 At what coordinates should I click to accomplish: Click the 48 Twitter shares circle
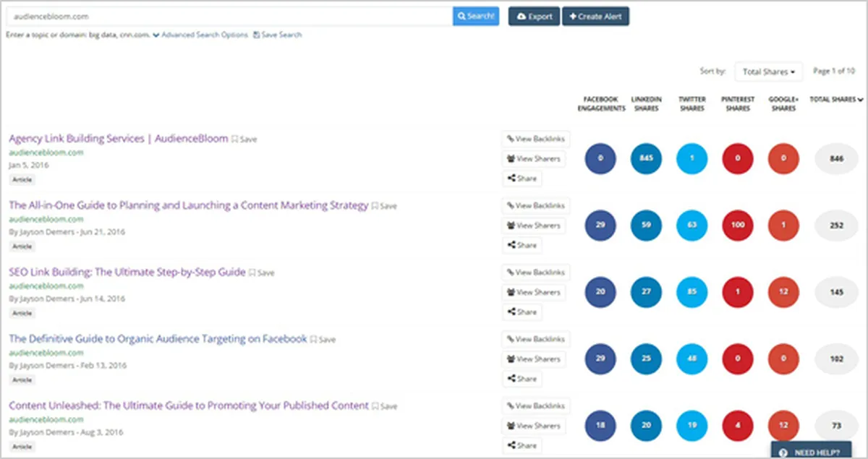point(692,359)
